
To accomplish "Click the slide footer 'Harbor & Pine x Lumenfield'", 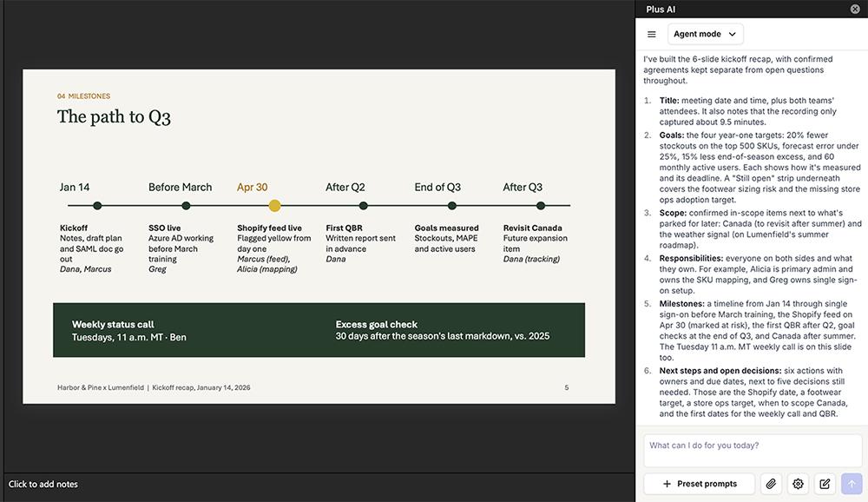I will pos(101,387).
